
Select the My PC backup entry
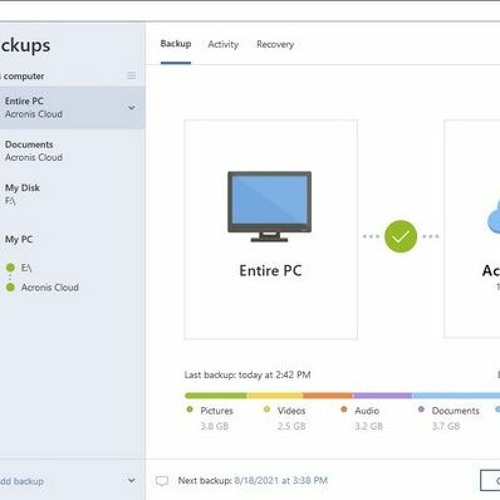pos(19,239)
